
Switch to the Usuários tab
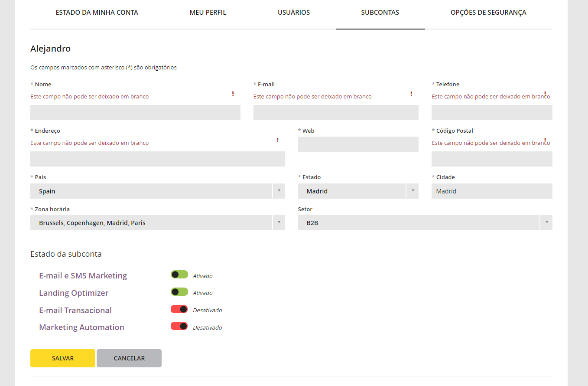click(x=294, y=13)
